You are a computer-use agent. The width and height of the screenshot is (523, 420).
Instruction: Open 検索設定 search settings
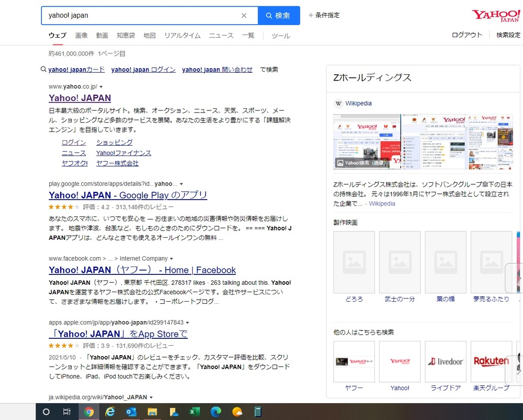508,35
